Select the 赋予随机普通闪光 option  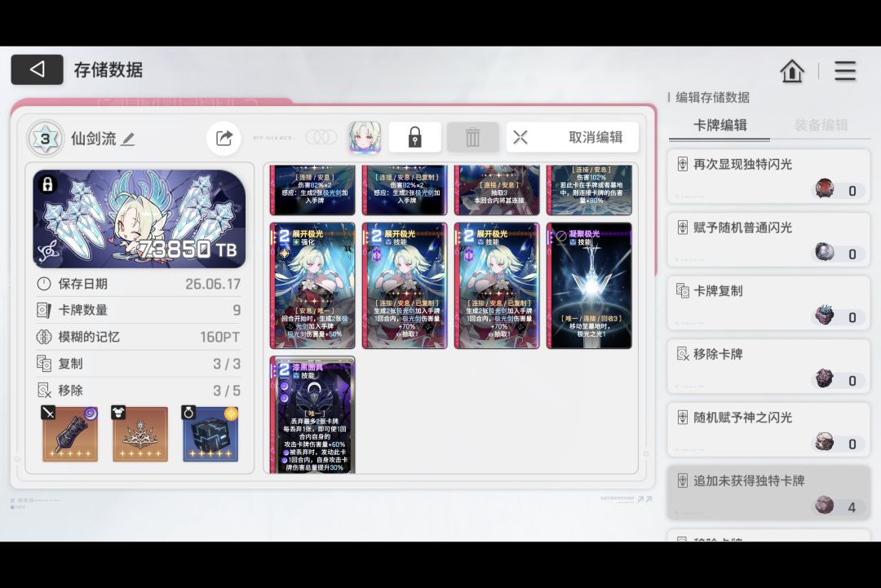(768, 239)
